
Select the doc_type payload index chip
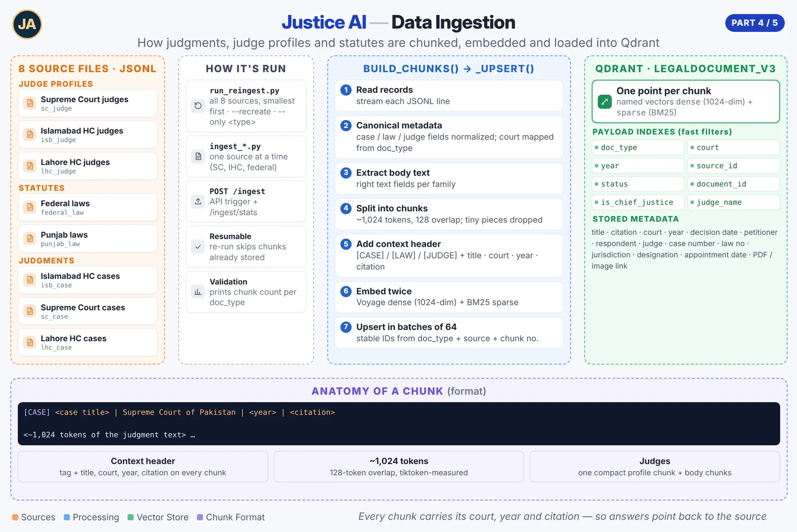tap(638, 147)
